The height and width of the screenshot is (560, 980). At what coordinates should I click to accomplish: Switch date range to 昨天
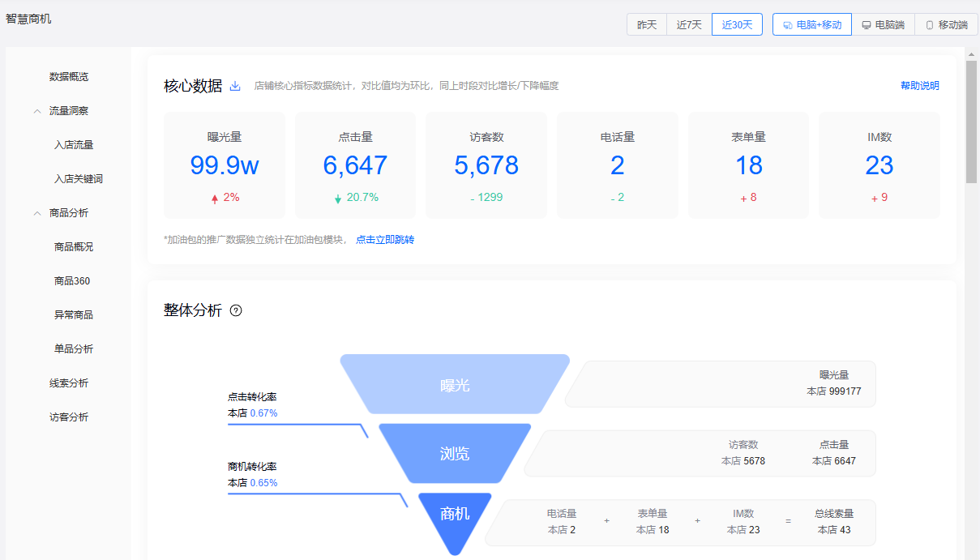pyautogui.click(x=646, y=24)
